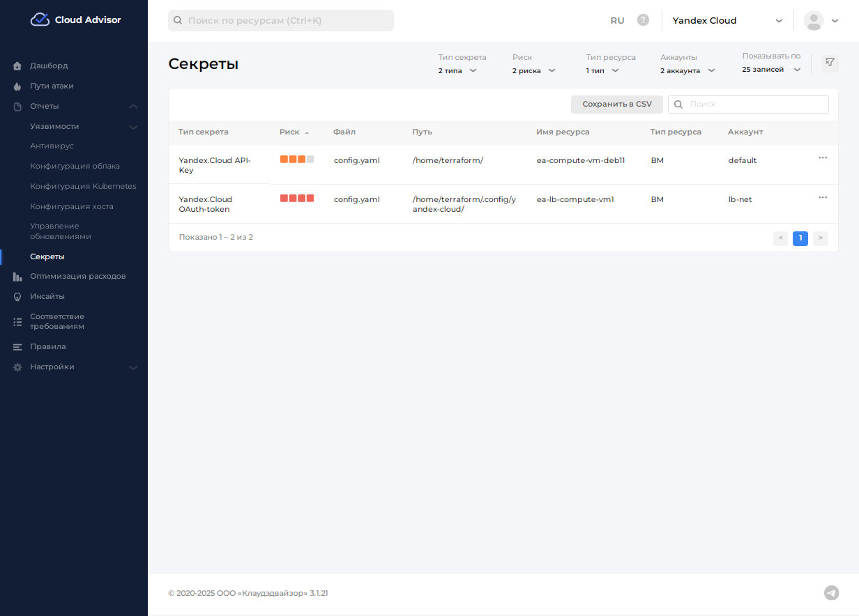
Task: Click the Отчеты document icon
Action: tap(17, 107)
